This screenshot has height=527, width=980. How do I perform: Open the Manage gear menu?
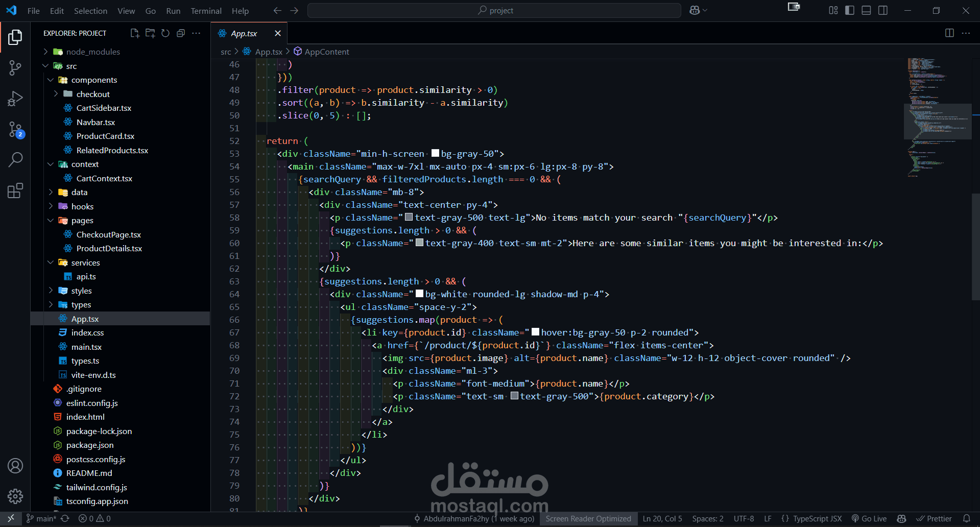point(15,496)
